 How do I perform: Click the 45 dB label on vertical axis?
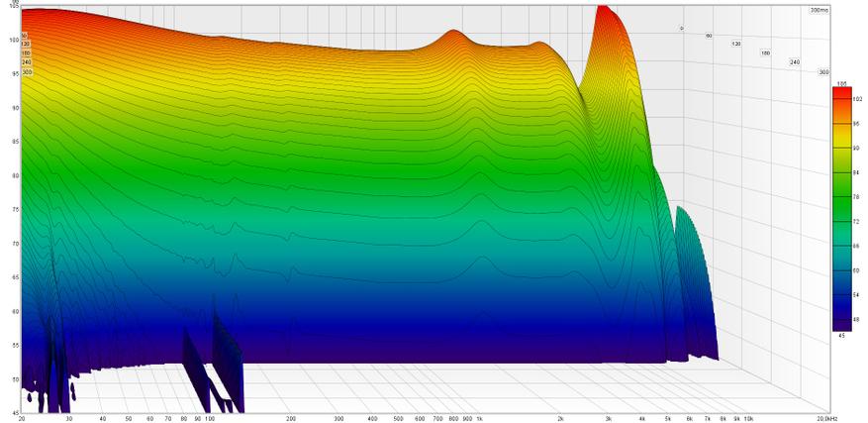click(x=14, y=412)
